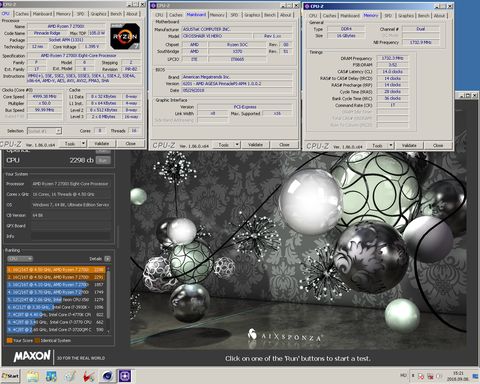Click the red checkmark taskbar icon

coord(88,376)
